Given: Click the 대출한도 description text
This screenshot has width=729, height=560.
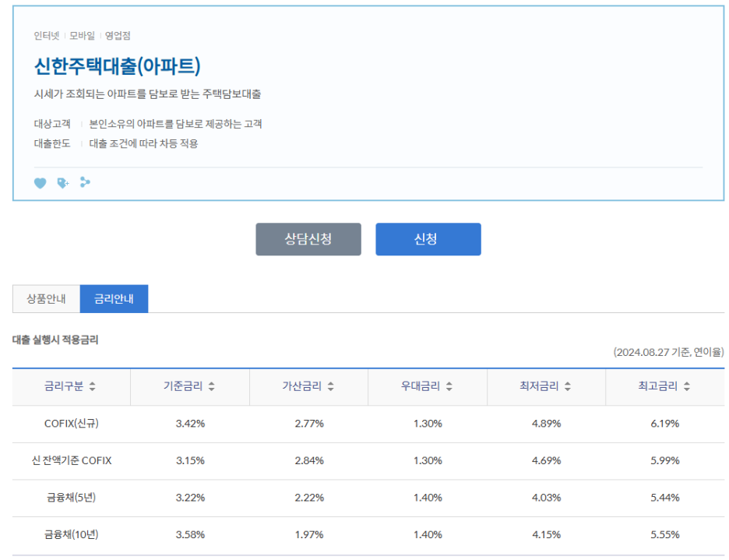Looking at the screenshot, I should tap(143, 143).
